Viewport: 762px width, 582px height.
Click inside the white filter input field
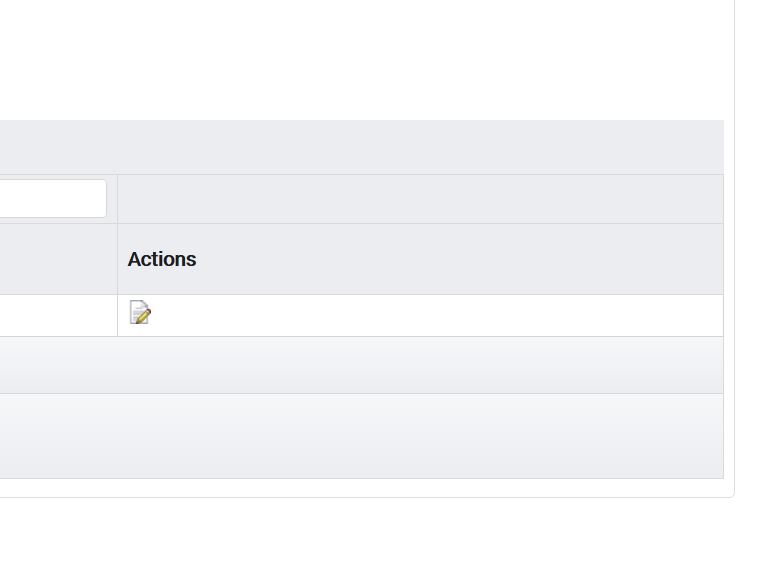tap(53, 198)
